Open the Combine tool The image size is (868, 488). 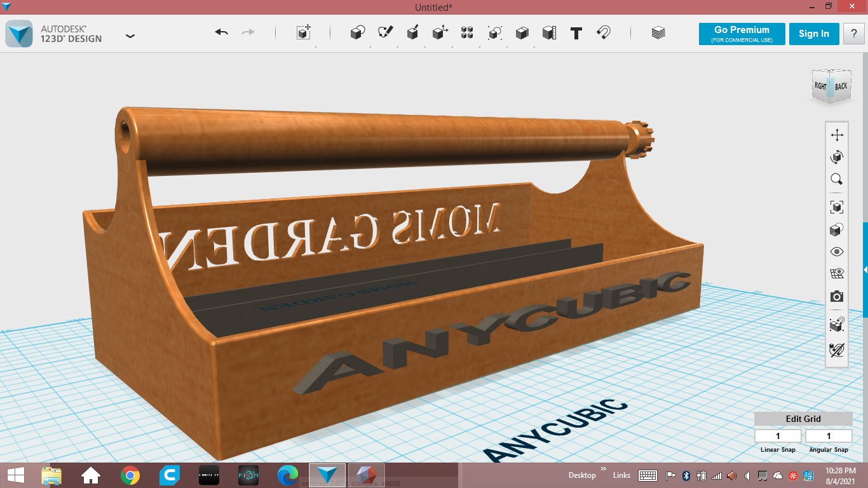(x=522, y=33)
